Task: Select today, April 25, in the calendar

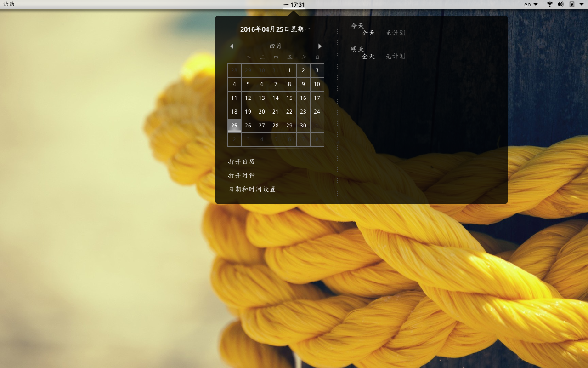Action: point(234,126)
